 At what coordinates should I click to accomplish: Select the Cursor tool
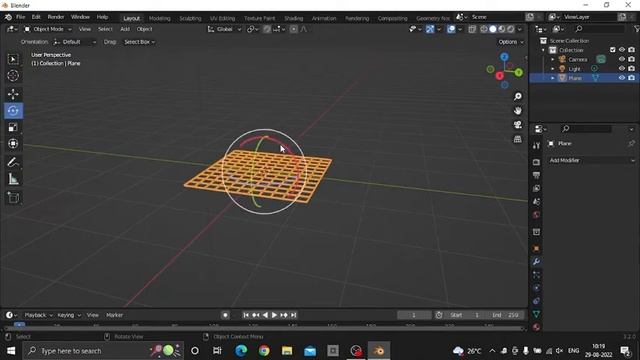tap(13, 76)
